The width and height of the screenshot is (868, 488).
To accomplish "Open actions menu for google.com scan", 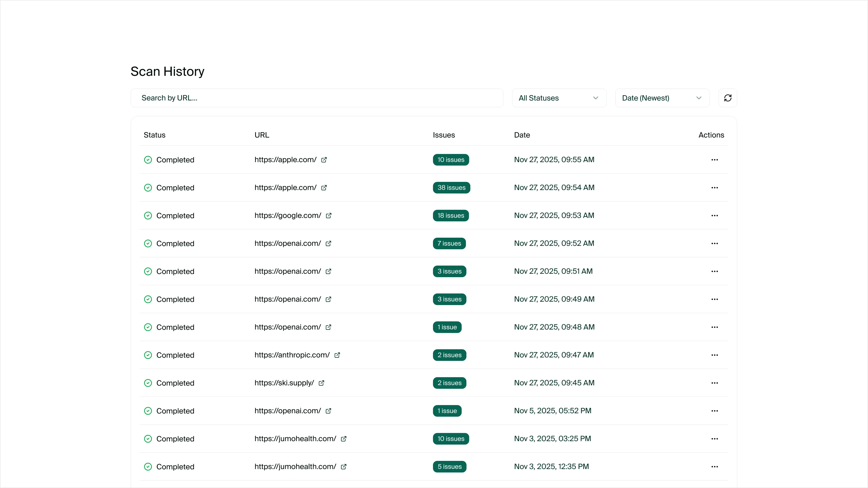I will pyautogui.click(x=714, y=216).
